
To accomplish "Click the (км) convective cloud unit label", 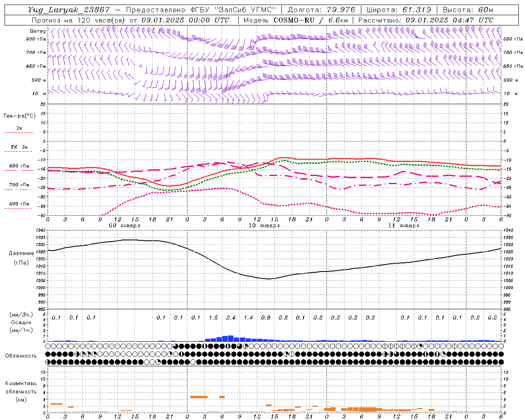I will point(21,399).
